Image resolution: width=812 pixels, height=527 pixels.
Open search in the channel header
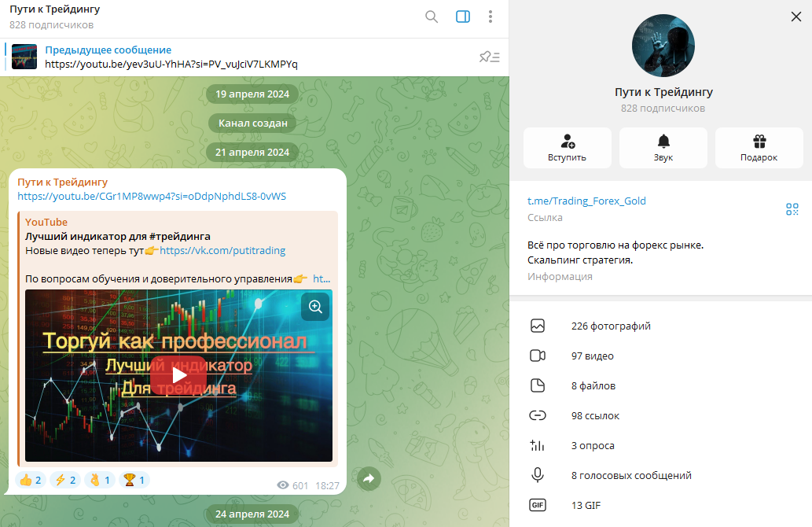(x=432, y=17)
